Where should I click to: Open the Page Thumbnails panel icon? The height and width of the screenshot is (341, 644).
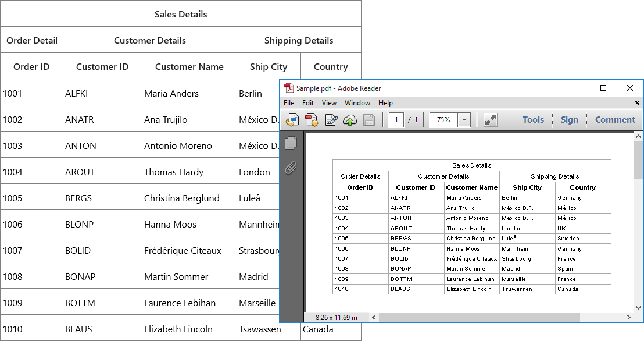tap(291, 143)
